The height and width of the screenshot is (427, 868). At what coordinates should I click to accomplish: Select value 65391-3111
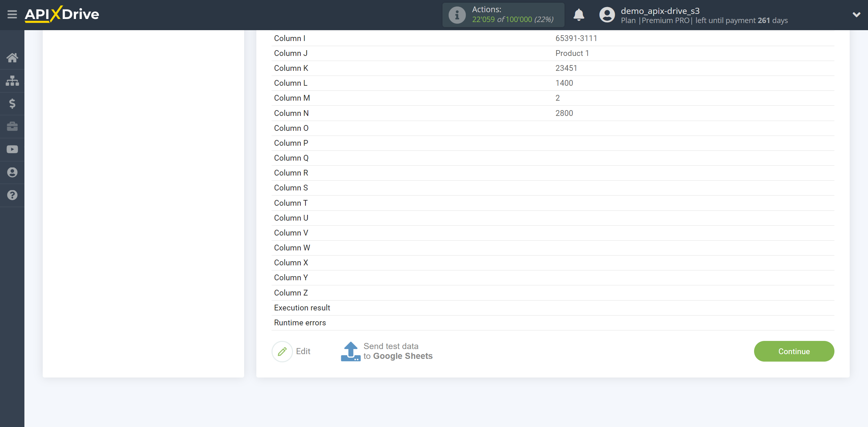coord(576,38)
